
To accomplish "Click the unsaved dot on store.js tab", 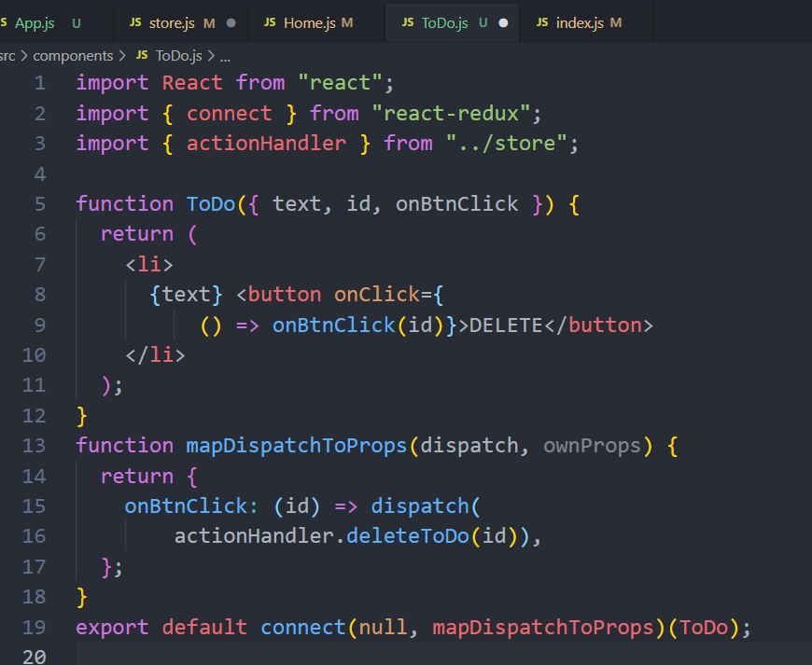I will [231, 23].
